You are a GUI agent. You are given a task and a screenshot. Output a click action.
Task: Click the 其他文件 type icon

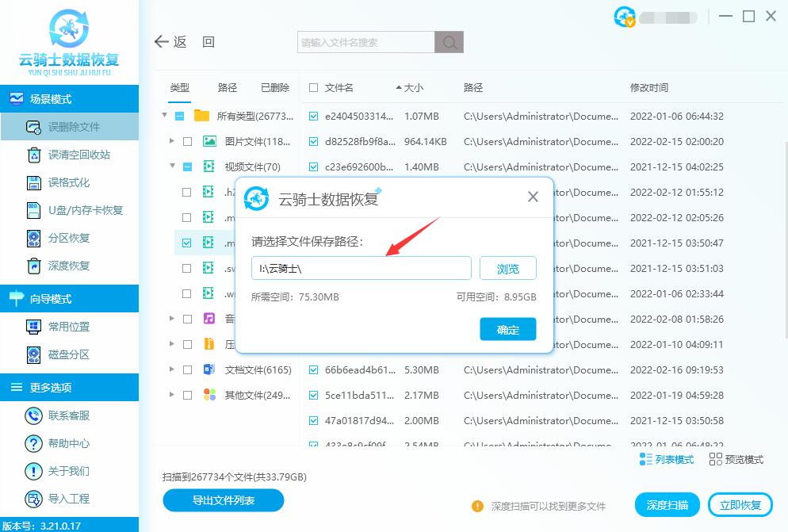pyautogui.click(x=209, y=395)
